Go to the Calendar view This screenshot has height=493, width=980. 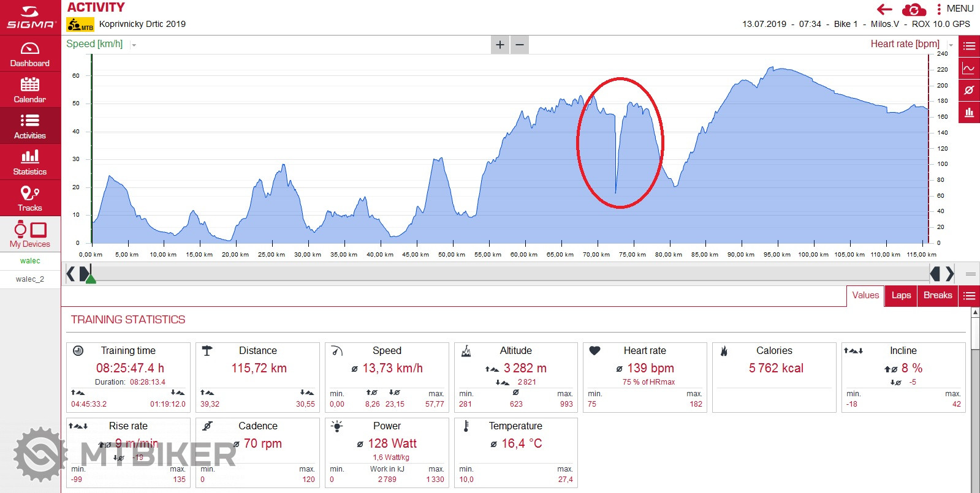tap(30, 90)
